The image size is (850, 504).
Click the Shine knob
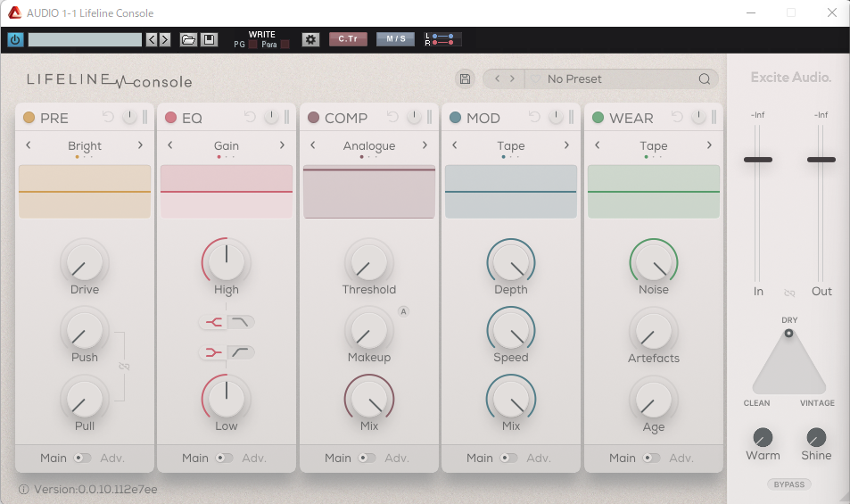(816, 437)
